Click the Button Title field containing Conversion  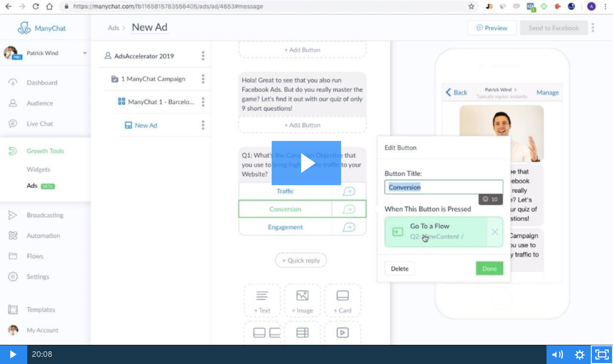[x=444, y=187]
